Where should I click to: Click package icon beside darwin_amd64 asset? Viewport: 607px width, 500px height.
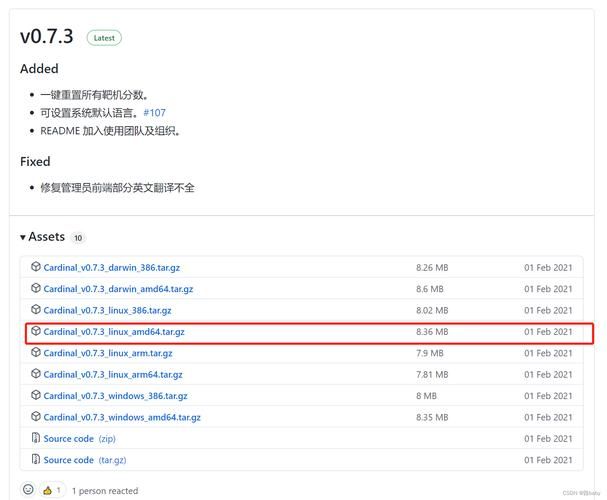click(36, 288)
